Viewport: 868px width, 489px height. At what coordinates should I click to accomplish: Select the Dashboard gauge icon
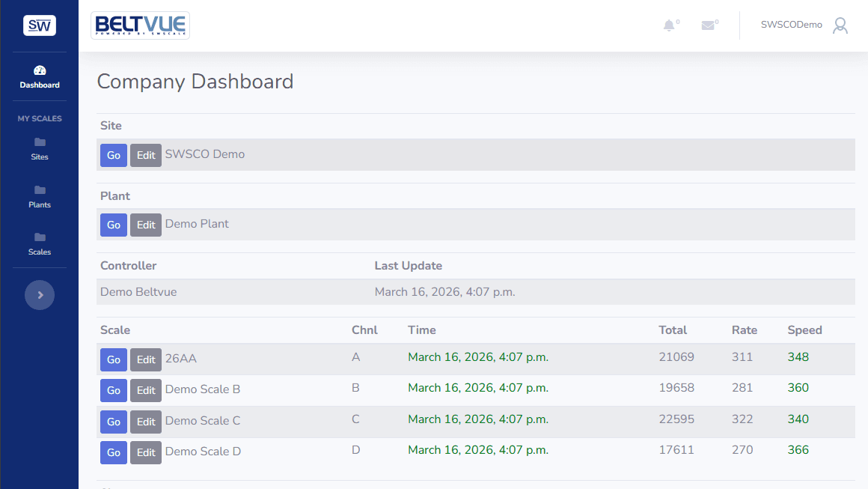[x=39, y=72]
